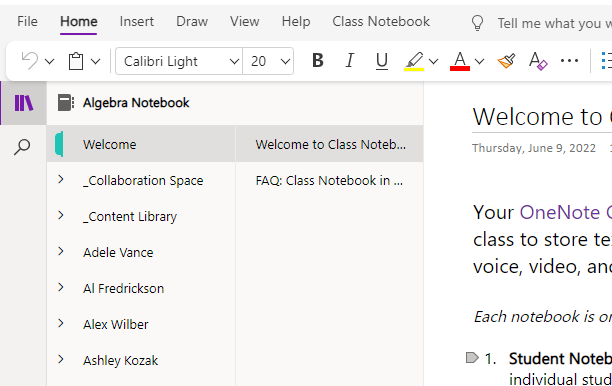Apply the red font color
This screenshot has width=612, height=386.
click(460, 61)
